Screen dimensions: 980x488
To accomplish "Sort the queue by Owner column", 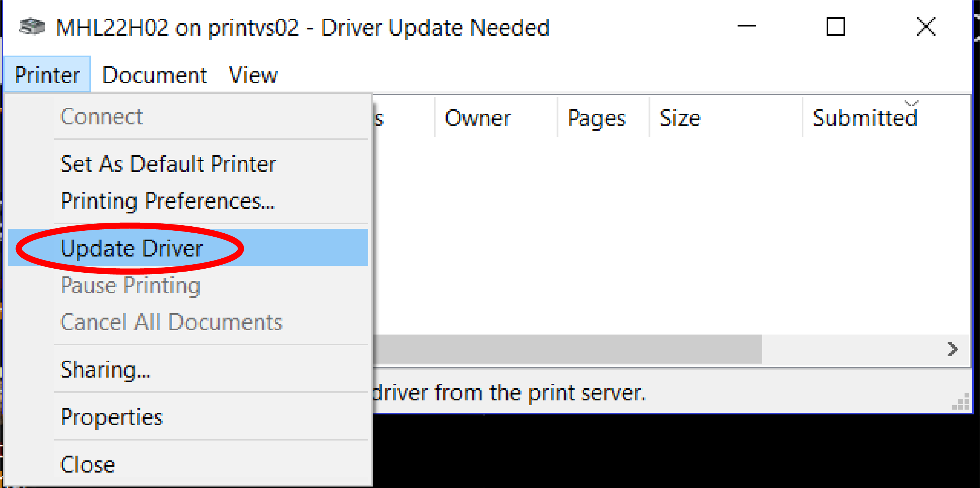I will [x=496, y=118].
